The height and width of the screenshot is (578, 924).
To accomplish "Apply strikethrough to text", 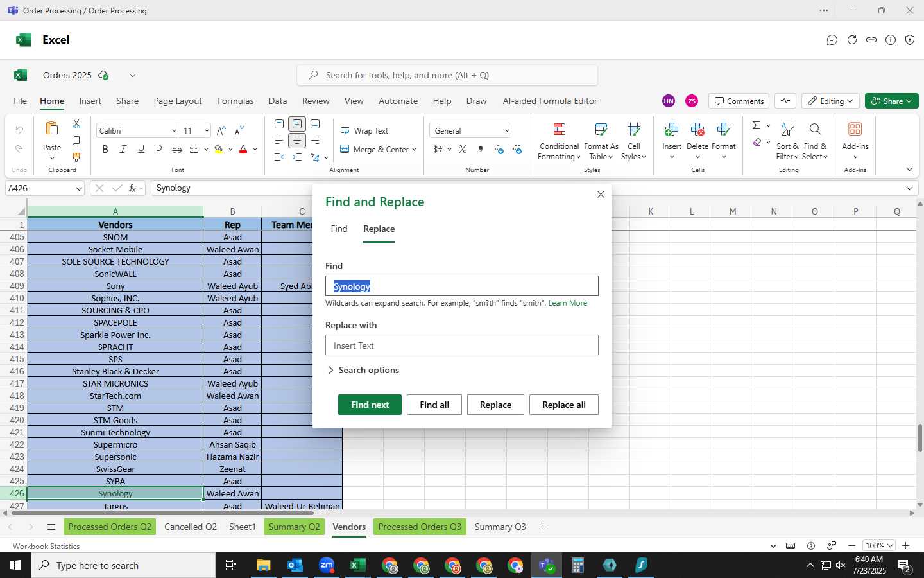I will [176, 149].
